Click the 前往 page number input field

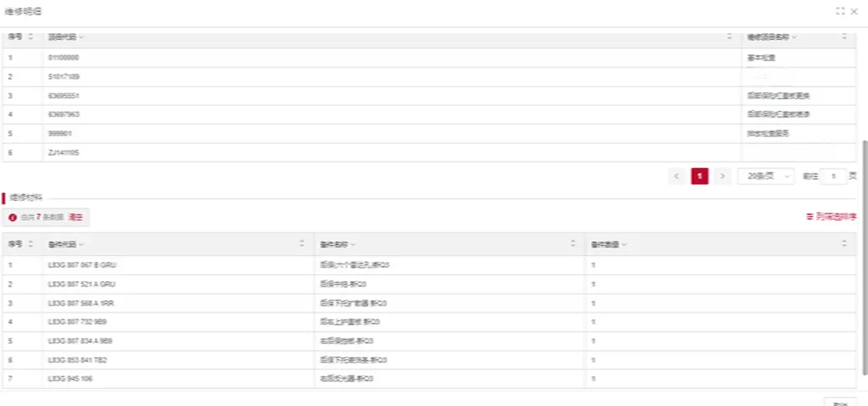(x=833, y=176)
